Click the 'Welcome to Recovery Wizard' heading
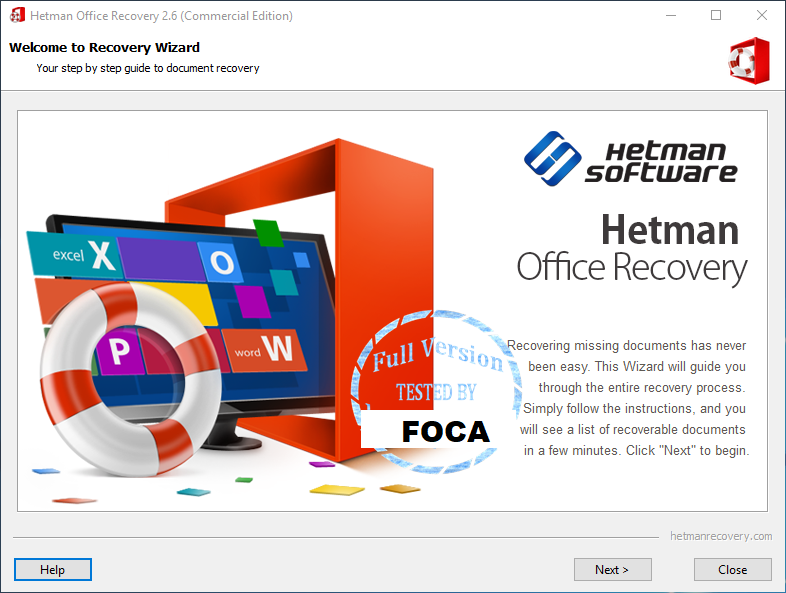Image resolution: width=786 pixels, height=593 pixels. click(x=104, y=48)
